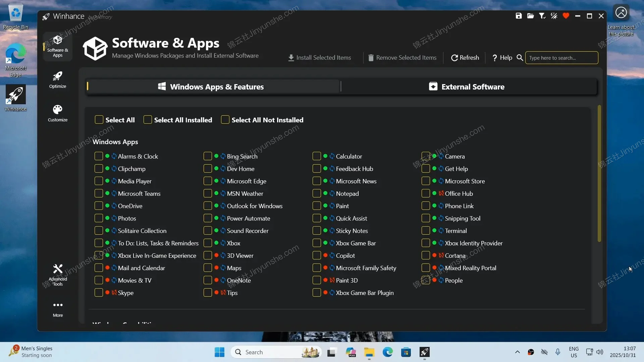
Task: Click the 'Feedback Hub' label
Action: [x=354, y=169]
